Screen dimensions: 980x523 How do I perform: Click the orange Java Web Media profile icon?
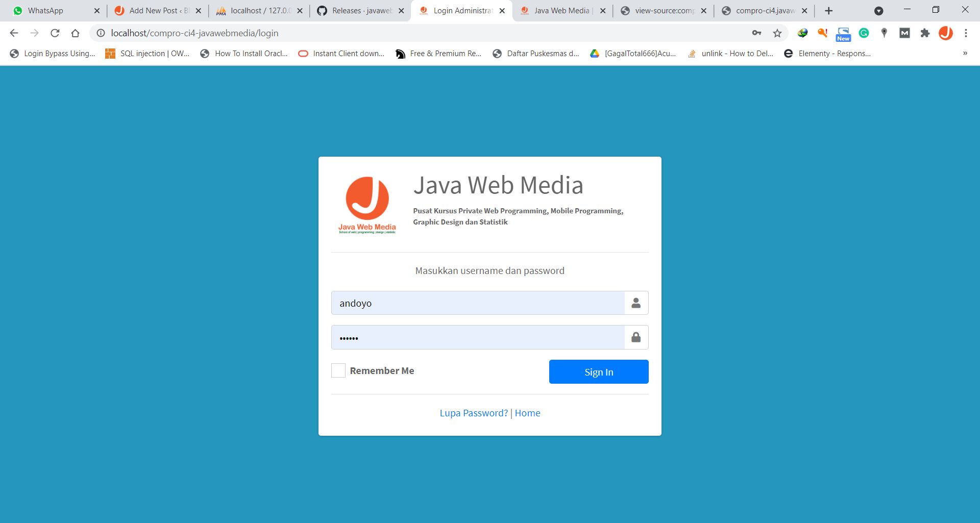[945, 33]
